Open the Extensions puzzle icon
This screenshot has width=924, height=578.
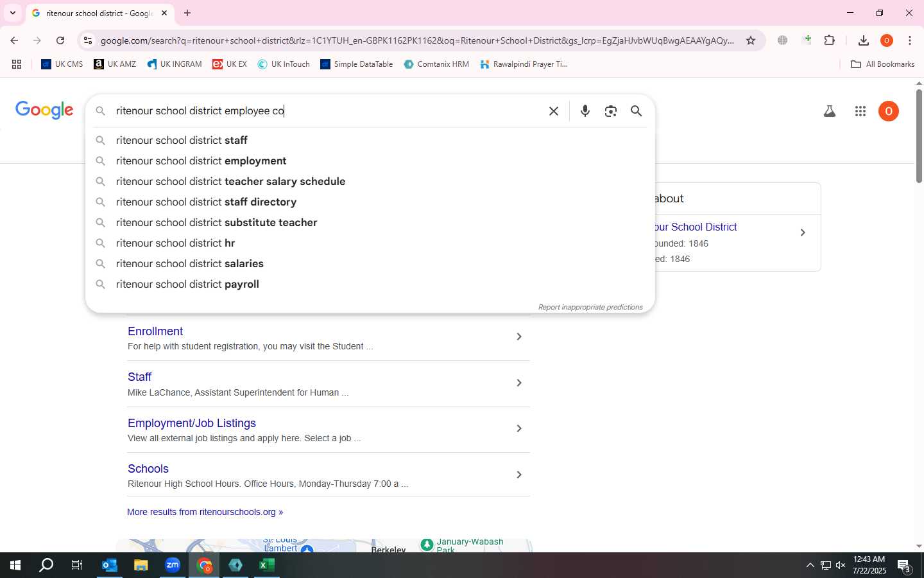click(829, 40)
